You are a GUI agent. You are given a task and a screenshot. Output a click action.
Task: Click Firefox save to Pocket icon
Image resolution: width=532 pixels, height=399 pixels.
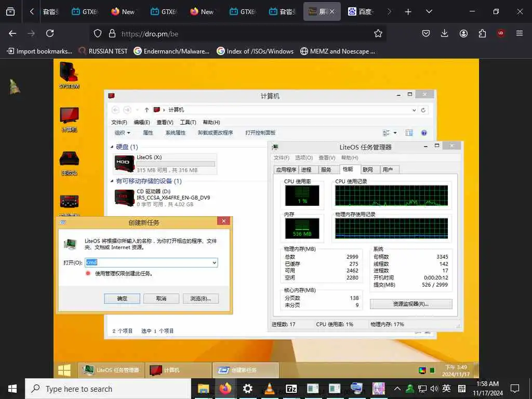pos(426,33)
